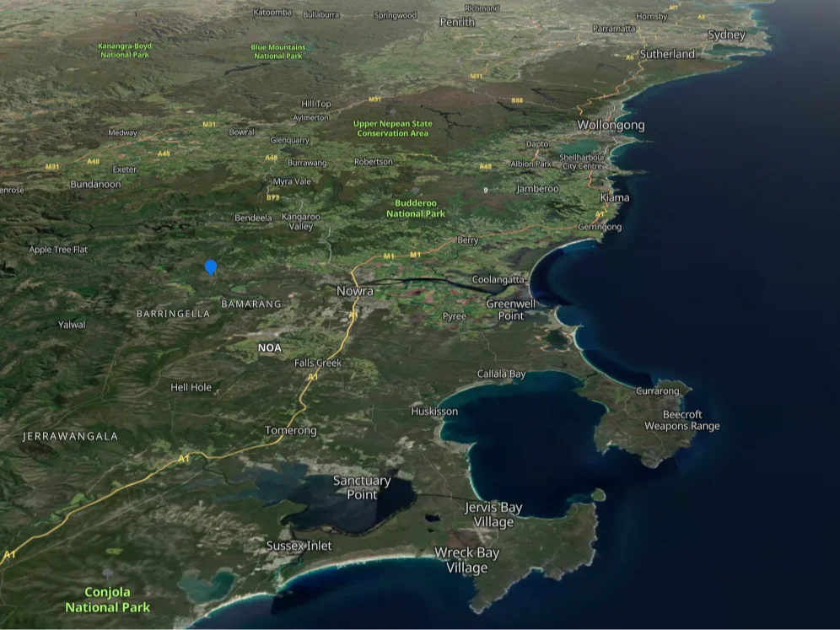Click the Wreck Bay Village label

point(466,560)
